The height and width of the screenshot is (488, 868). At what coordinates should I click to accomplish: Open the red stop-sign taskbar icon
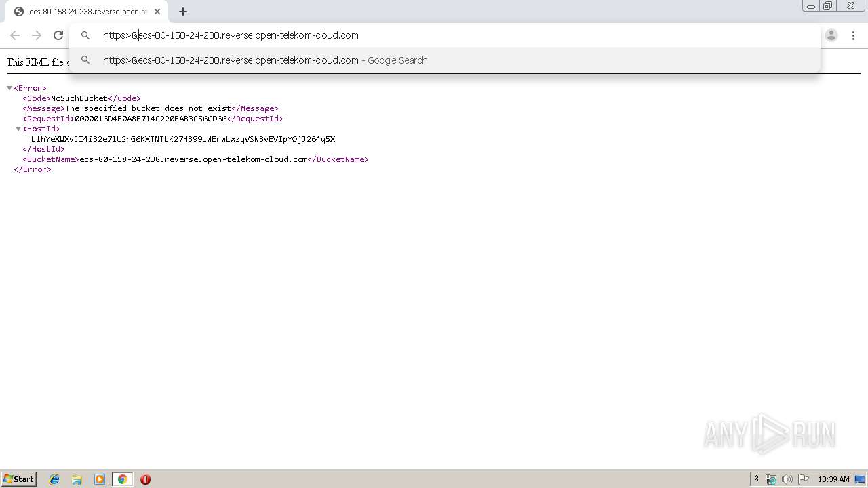(x=145, y=479)
